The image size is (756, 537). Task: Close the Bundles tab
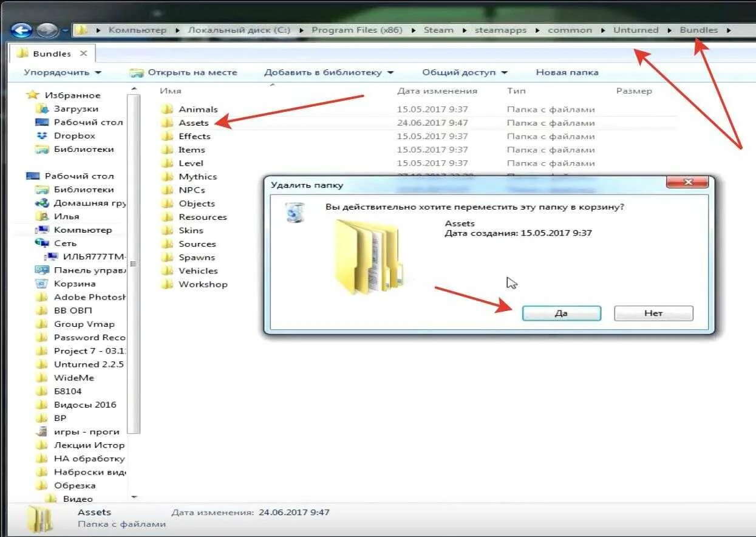point(83,53)
